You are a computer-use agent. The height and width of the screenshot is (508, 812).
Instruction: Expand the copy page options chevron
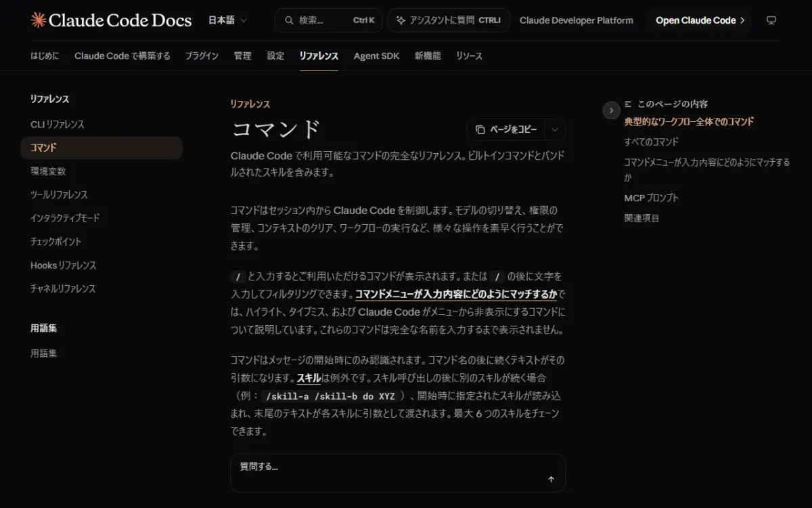[x=554, y=129]
